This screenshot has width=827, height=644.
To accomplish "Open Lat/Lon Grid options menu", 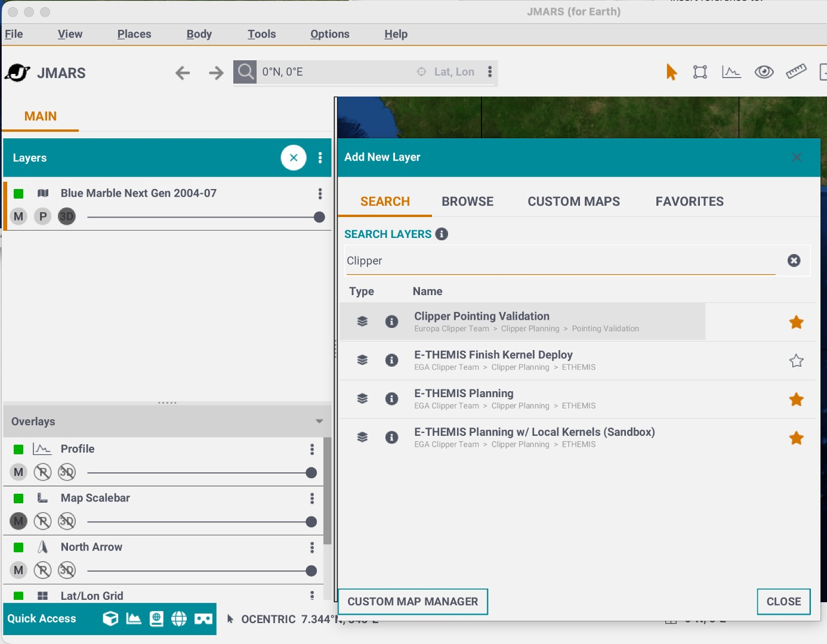I will click(312, 595).
